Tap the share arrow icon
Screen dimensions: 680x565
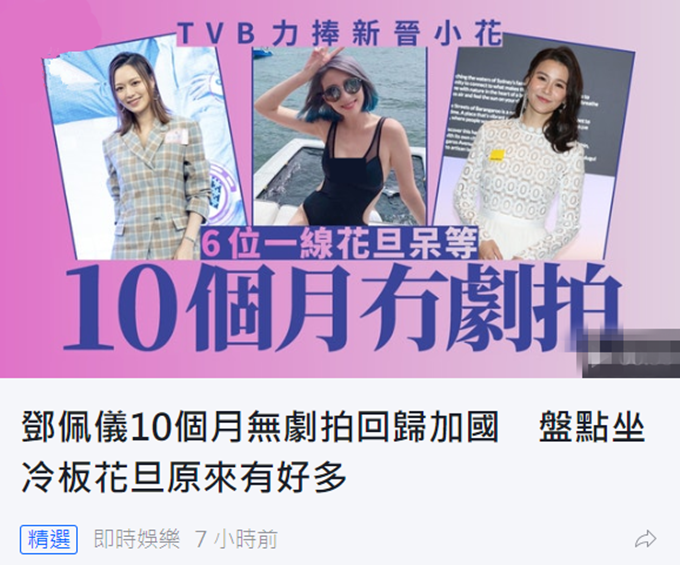point(645,539)
